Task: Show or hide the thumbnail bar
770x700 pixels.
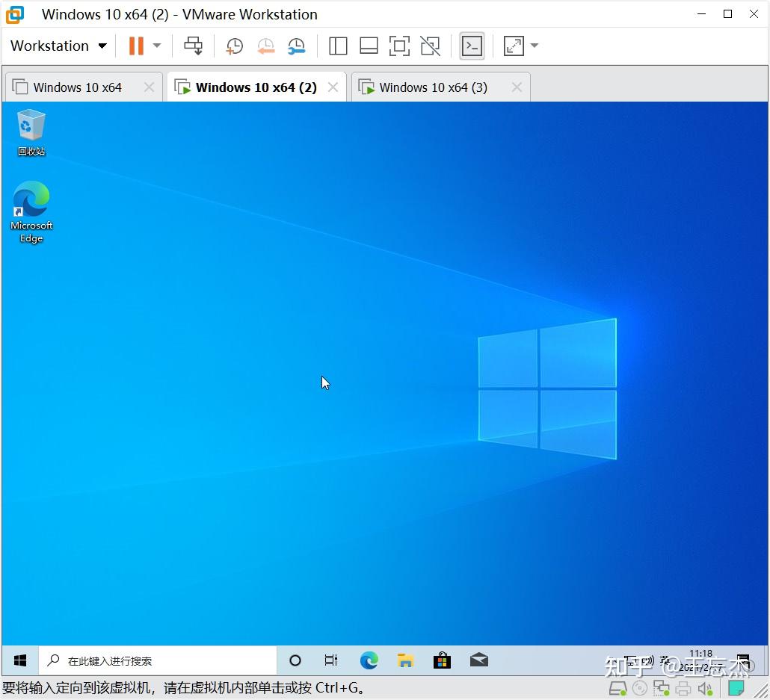Action: click(369, 46)
